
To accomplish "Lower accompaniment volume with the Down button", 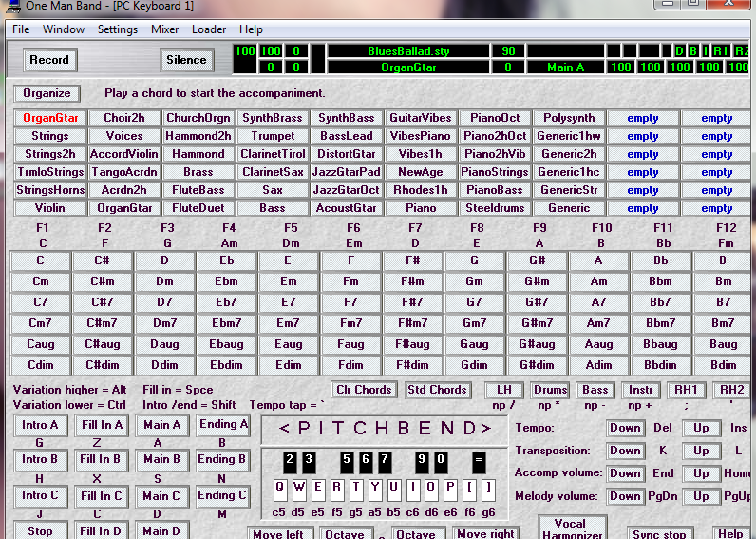I will click(x=625, y=473).
